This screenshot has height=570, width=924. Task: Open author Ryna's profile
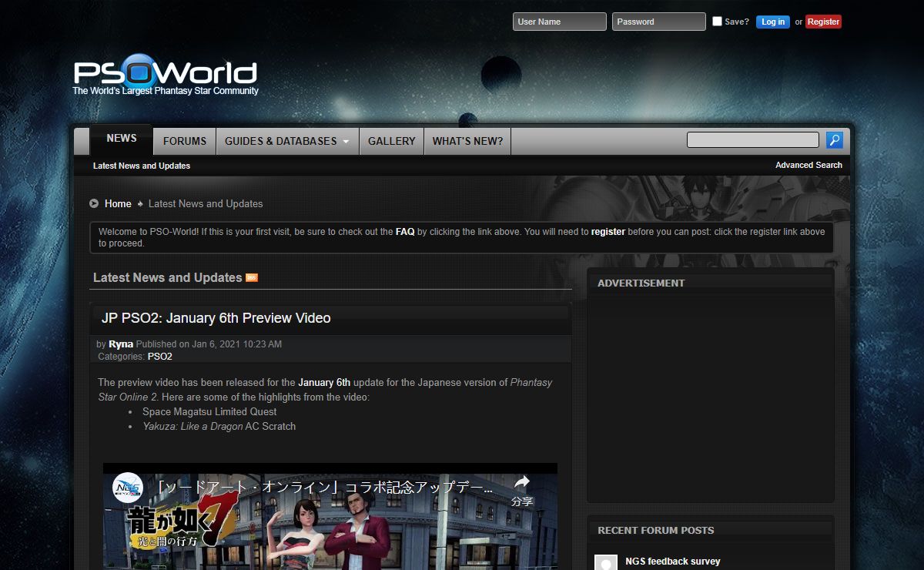(121, 344)
